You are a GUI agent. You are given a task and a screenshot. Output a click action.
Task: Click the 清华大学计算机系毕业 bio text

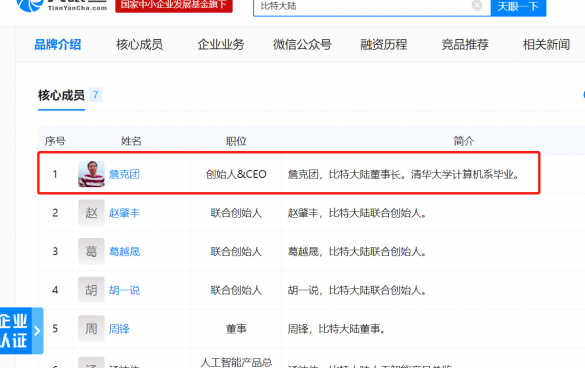(x=464, y=174)
